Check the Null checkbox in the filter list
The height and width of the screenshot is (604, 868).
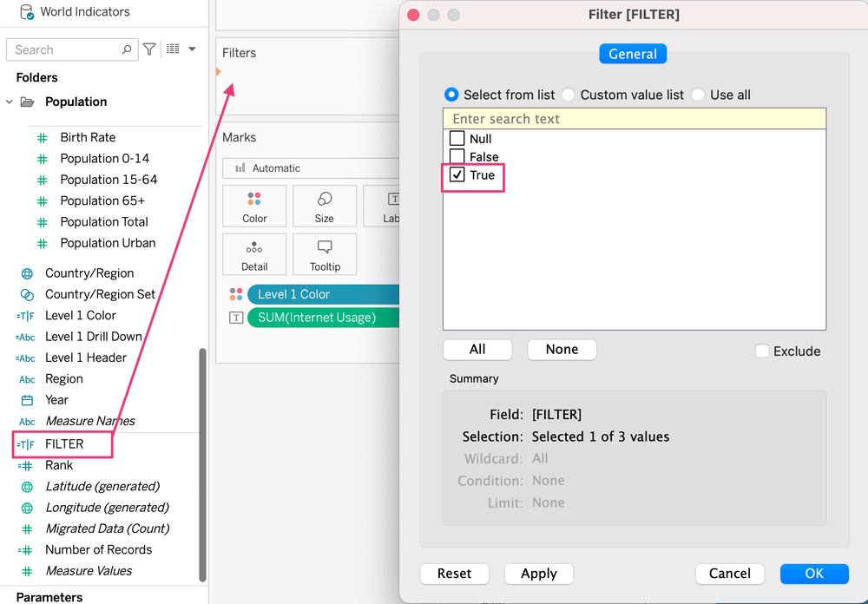(x=457, y=138)
